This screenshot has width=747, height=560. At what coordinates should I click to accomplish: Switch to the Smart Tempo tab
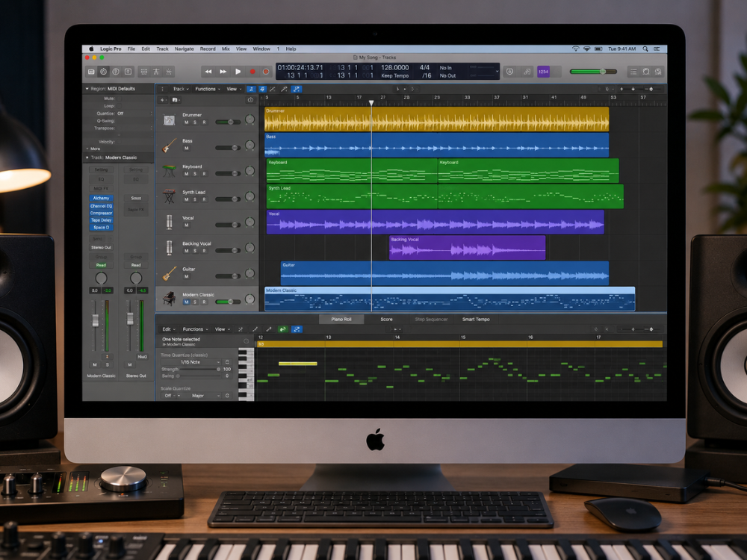476,320
